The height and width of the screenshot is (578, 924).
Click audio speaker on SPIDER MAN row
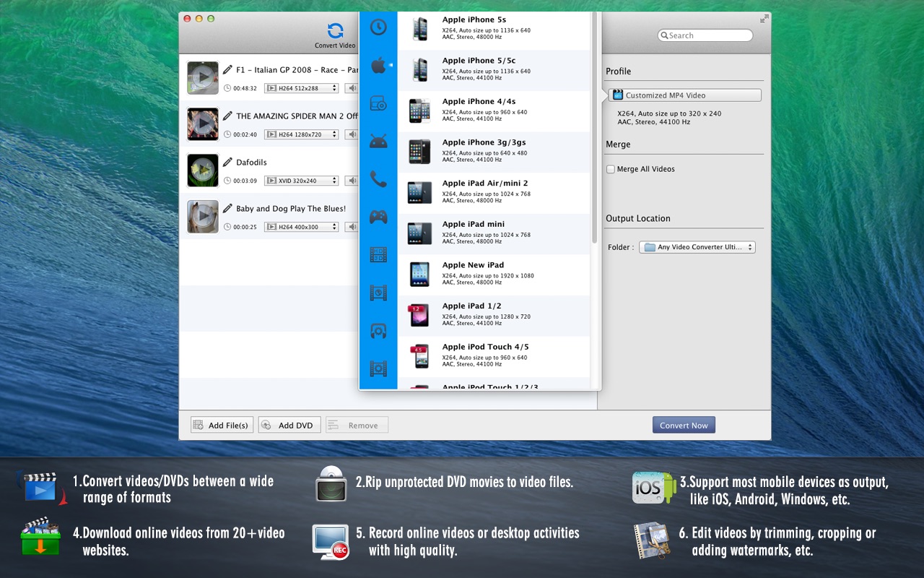click(352, 134)
